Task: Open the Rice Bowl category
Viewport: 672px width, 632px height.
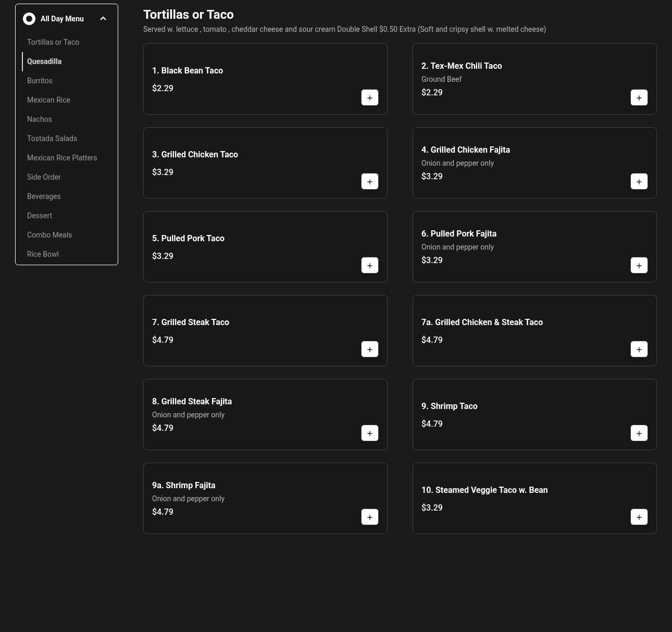Action: pyautogui.click(x=43, y=254)
